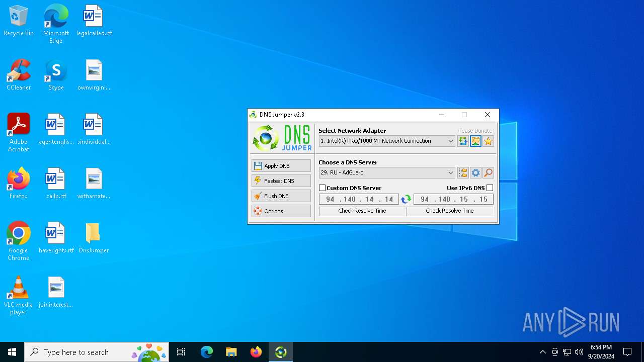The height and width of the screenshot is (362, 644).
Task: Select the Google Chrome desktop shortcut
Action: pos(19,241)
